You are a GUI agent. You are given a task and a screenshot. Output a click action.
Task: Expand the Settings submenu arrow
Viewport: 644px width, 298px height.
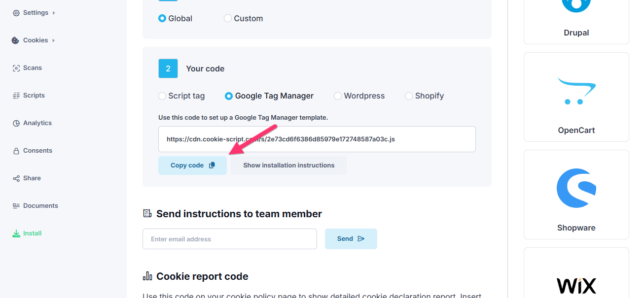pos(54,13)
